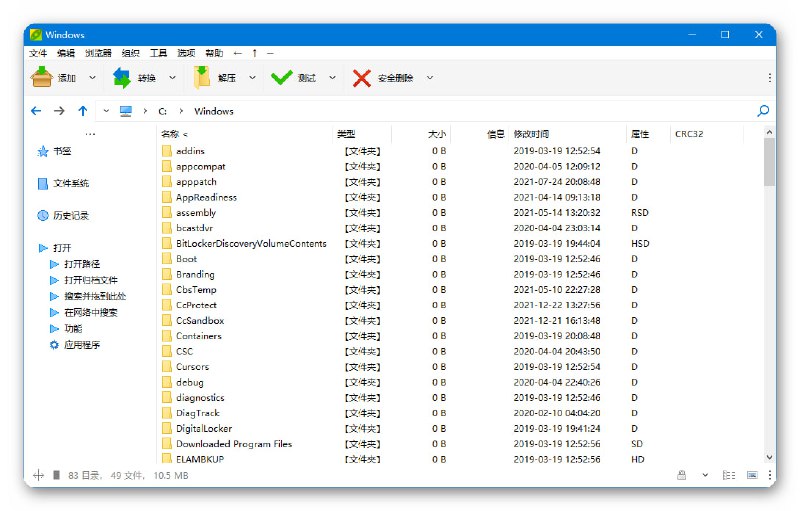Open the Extract (解压) dropdown arrow
This screenshot has width=800, height=511.
(x=252, y=78)
